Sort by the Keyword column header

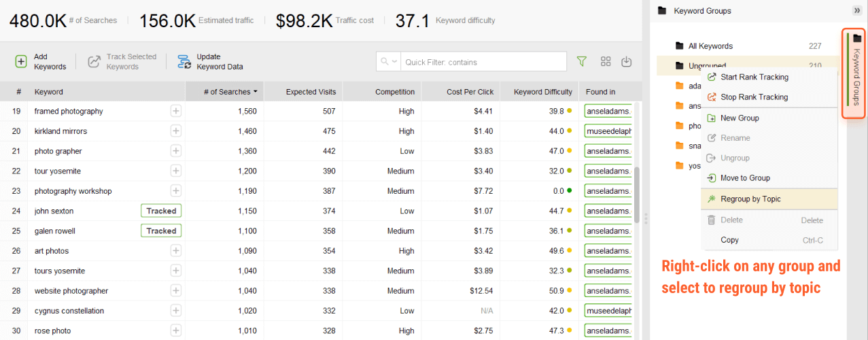(x=106, y=92)
